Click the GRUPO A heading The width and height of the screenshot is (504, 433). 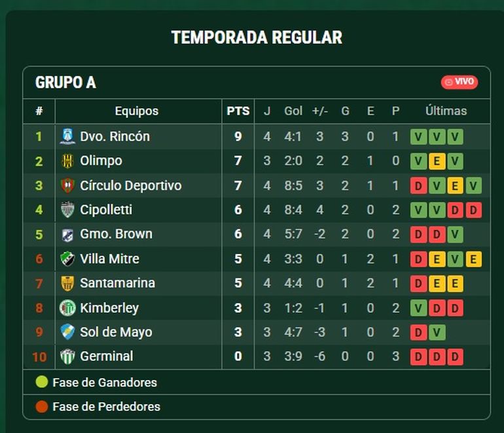[x=65, y=83]
